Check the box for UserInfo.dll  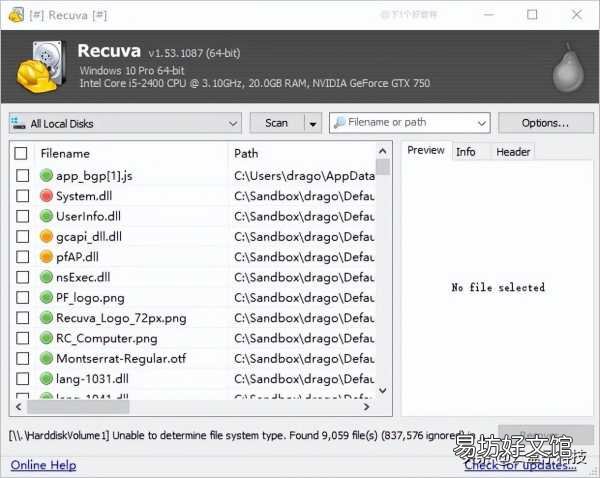point(23,216)
